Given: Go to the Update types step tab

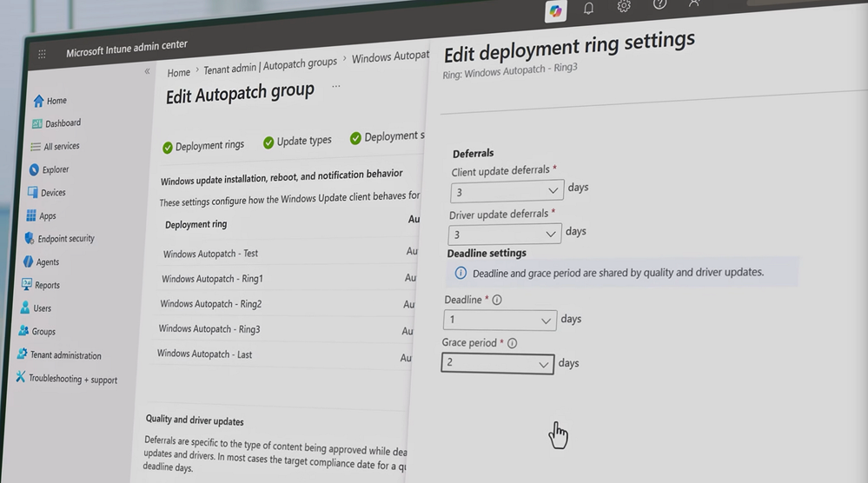Looking at the screenshot, I should pos(297,142).
